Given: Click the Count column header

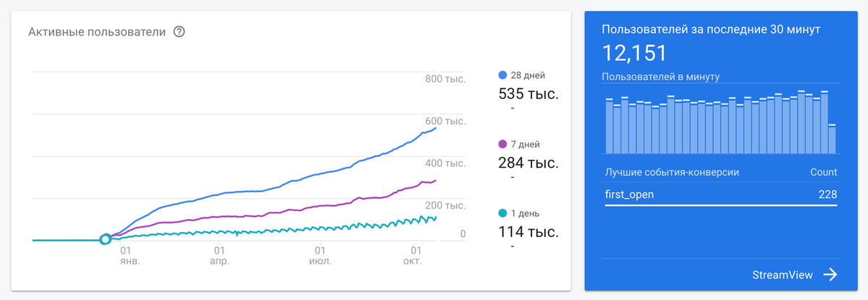Looking at the screenshot, I should click(x=824, y=172).
